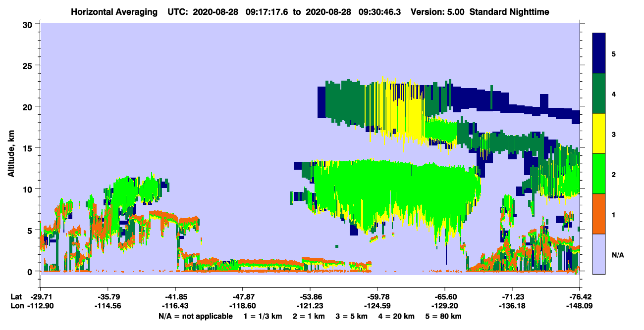Click the latitude value -29.71
Screen dimensions: 644x330
[40, 297]
